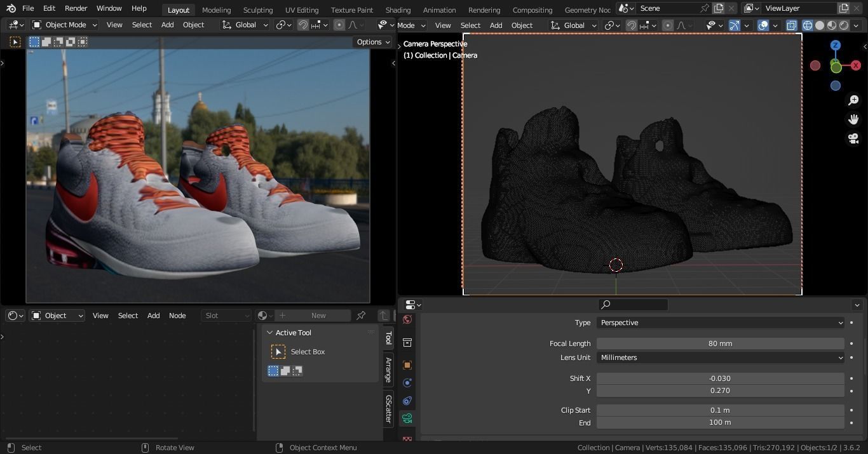Pin the scene to workspace
Image resolution: width=868 pixels, height=454 pixels.
(704, 8)
